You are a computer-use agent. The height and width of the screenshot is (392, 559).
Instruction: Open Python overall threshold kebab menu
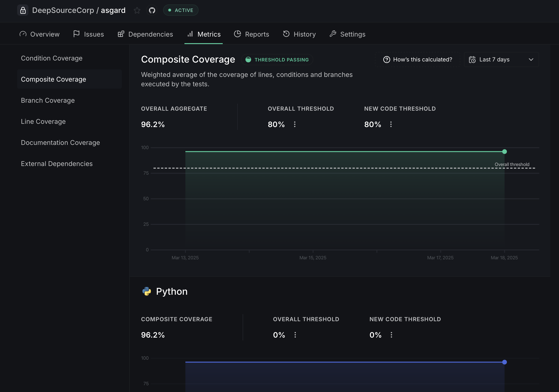coord(295,335)
